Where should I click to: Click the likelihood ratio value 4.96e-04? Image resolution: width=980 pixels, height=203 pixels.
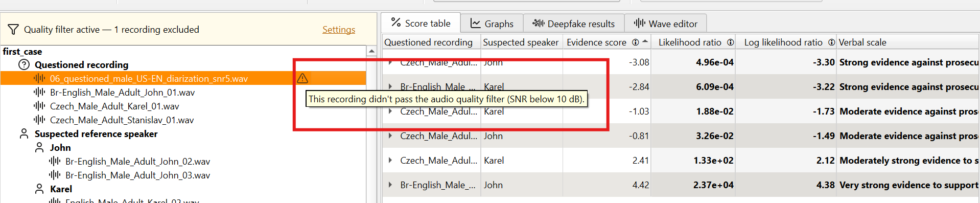click(x=714, y=62)
